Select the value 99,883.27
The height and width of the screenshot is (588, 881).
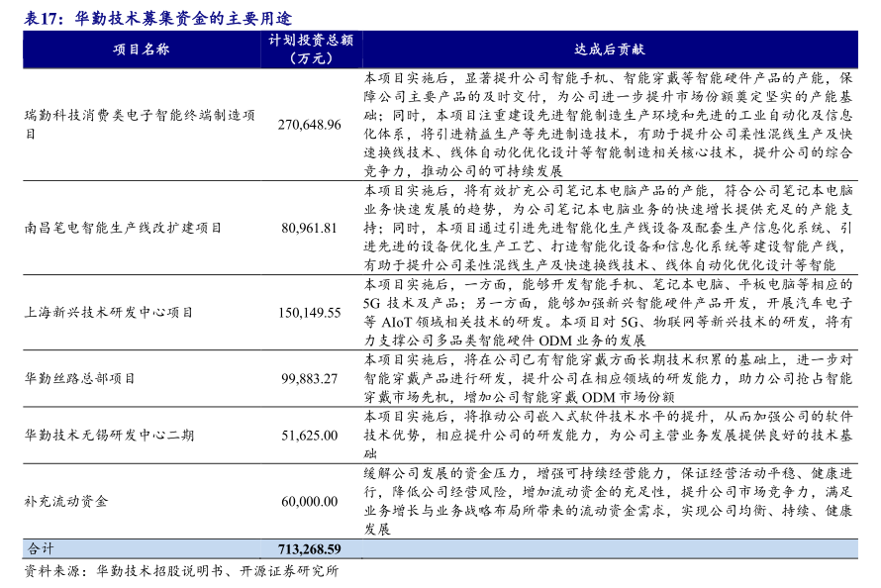point(309,378)
